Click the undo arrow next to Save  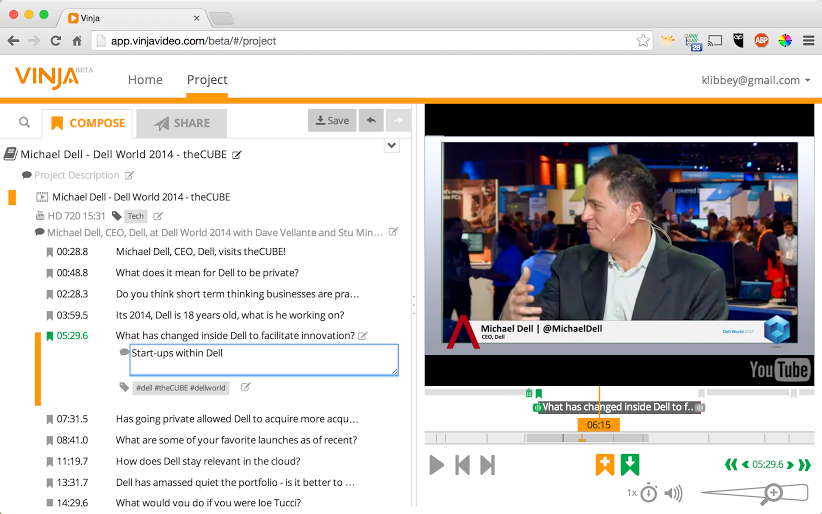371,121
